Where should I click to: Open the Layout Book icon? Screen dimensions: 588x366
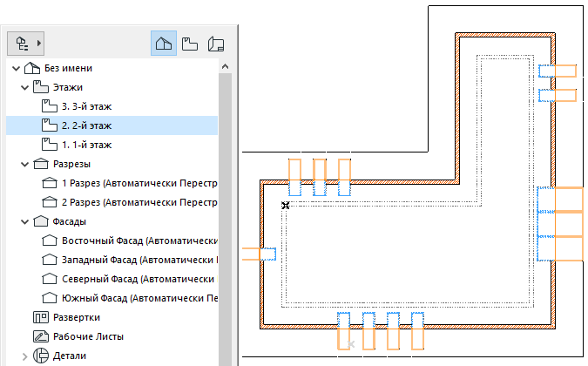(216, 43)
